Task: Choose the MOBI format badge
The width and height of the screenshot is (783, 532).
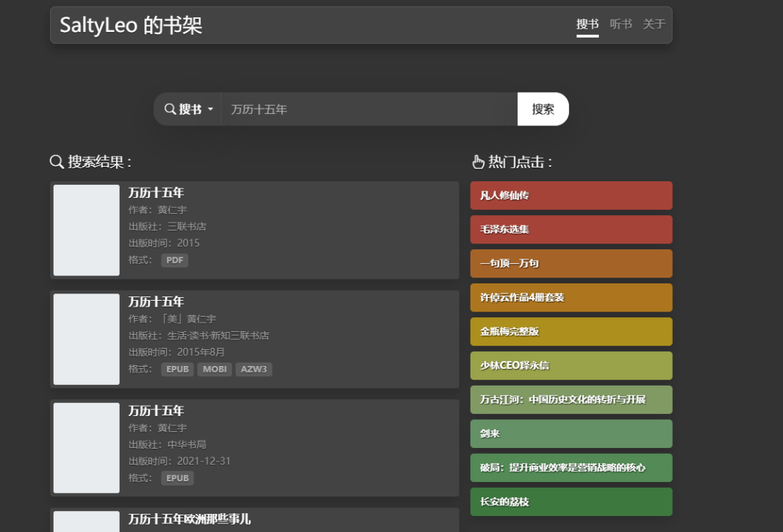Action: click(x=215, y=369)
